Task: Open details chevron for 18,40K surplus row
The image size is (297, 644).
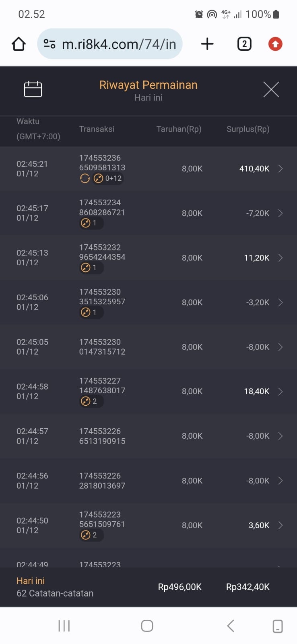Action: [x=280, y=391]
